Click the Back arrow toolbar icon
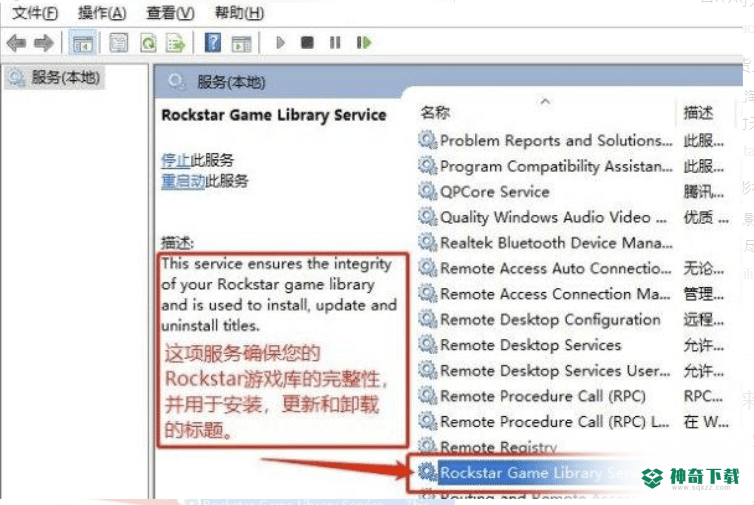 pyautogui.click(x=16, y=43)
